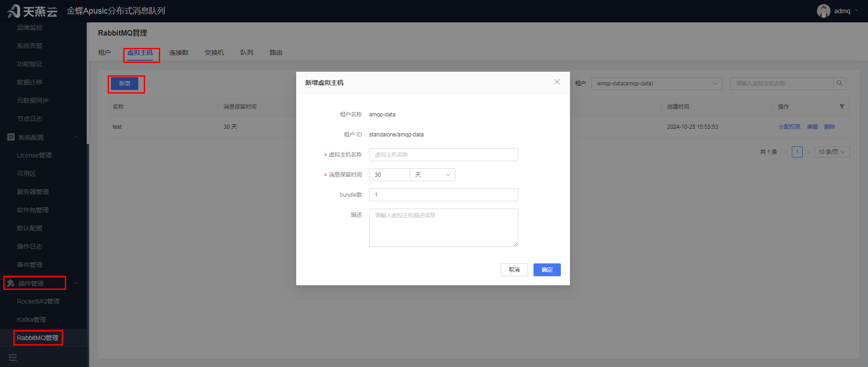Viewport: 868px width, 367px height.
Task: Close the 新增虚拟主机 dialog
Action: point(557,82)
